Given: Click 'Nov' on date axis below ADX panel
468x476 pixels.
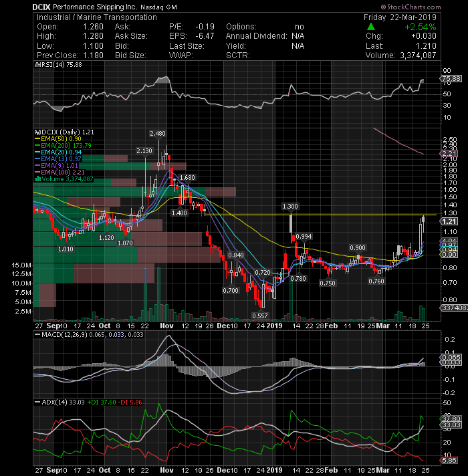Looking at the screenshot, I should click(x=166, y=470).
